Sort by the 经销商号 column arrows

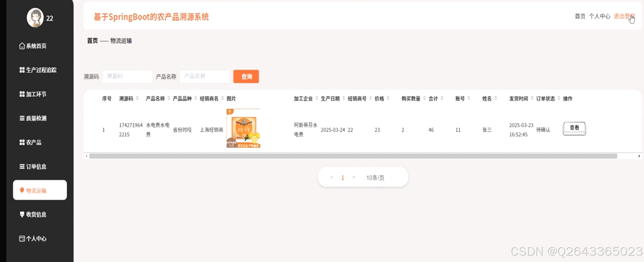click(371, 98)
